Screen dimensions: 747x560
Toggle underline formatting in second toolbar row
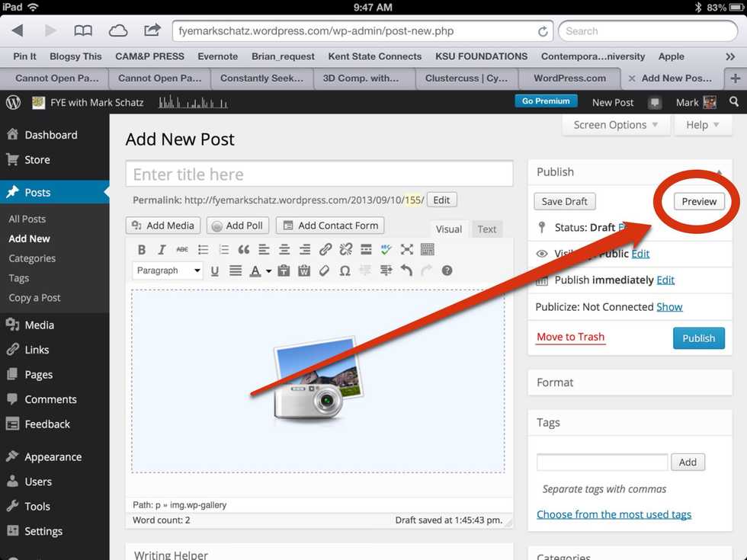pos(215,271)
